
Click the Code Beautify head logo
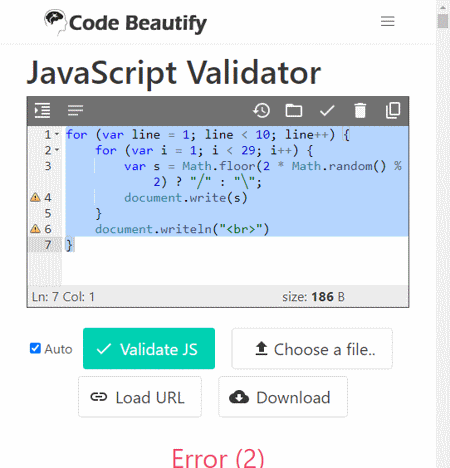click(55, 22)
